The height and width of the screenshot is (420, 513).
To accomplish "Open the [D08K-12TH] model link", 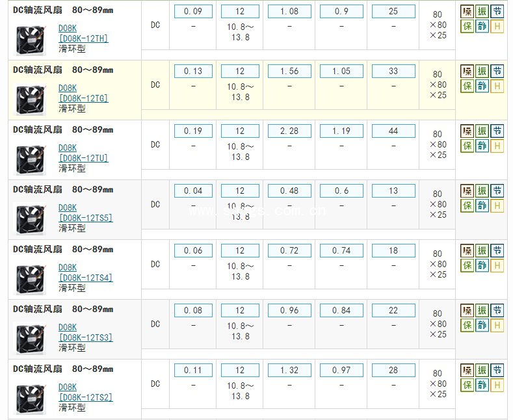I will (83, 38).
